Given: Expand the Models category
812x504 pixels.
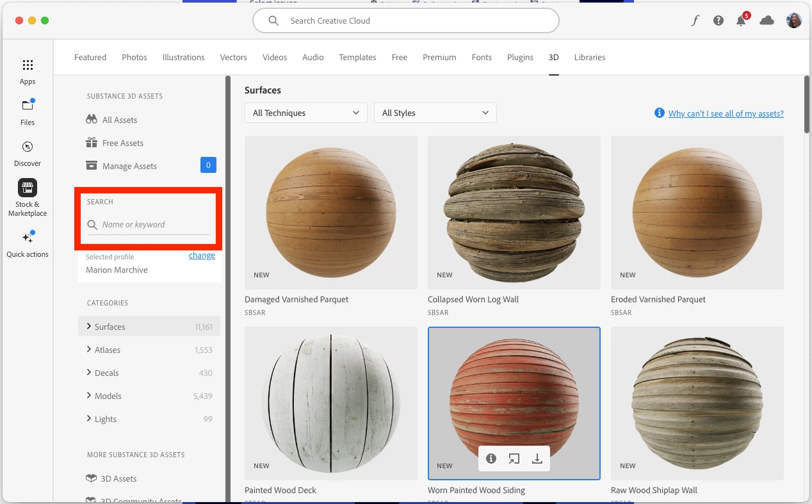Looking at the screenshot, I should tap(89, 395).
